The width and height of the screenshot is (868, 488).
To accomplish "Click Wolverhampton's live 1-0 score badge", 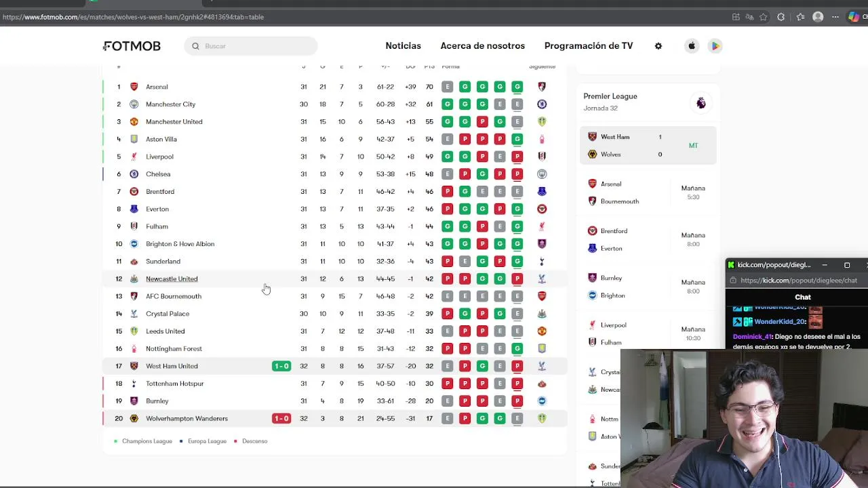I will coord(281,418).
